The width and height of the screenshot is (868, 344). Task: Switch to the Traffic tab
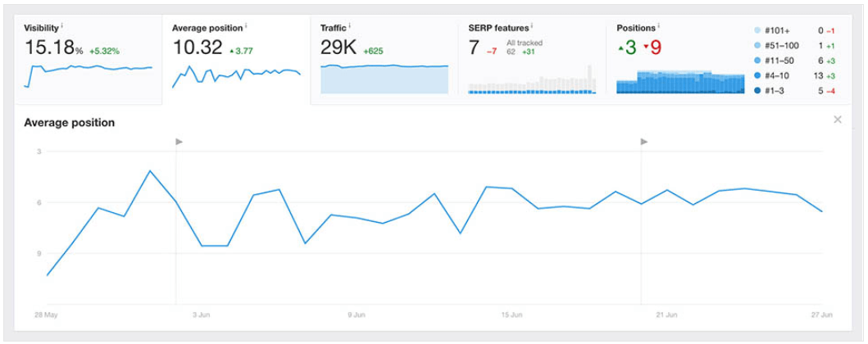[384, 58]
